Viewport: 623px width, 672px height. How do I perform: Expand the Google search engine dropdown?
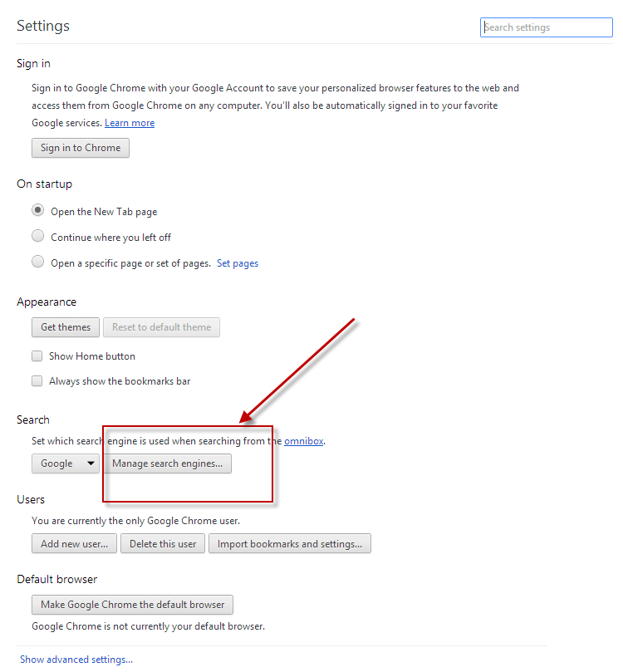[x=66, y=464]
